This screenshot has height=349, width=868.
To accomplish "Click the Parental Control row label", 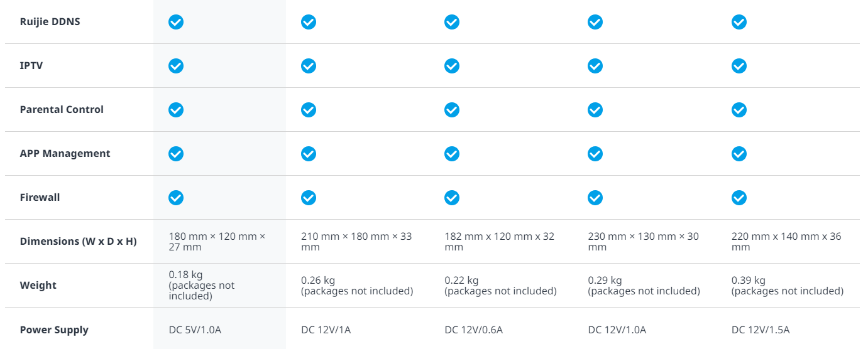I will 62,110.
